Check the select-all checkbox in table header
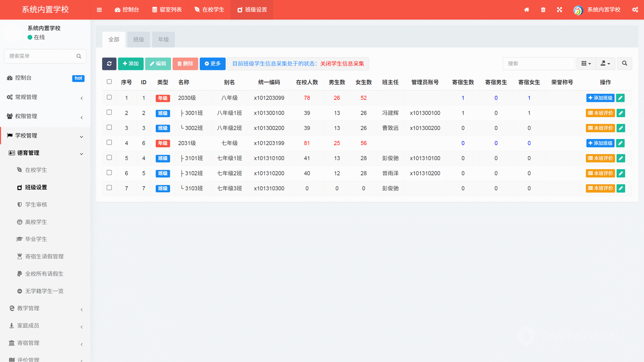Image resolution: width=644 pixels, height=362 pixels. pos(109,82)
